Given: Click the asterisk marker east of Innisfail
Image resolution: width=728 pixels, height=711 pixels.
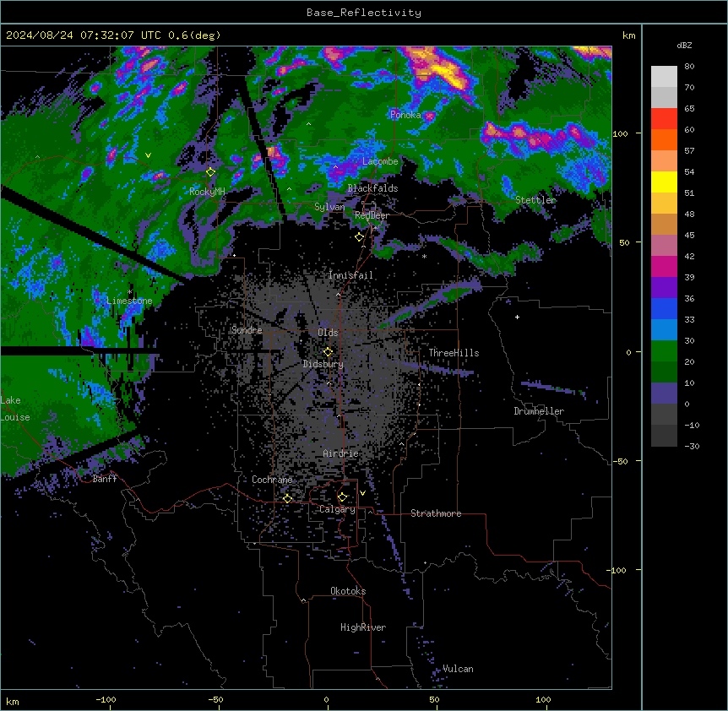Looking at the screenshot, I should [x=424, y=256].
